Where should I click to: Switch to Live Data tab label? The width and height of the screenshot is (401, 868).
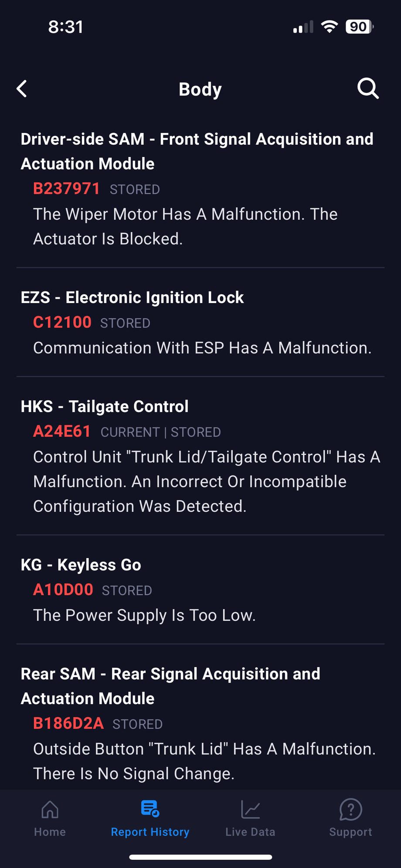250,832
